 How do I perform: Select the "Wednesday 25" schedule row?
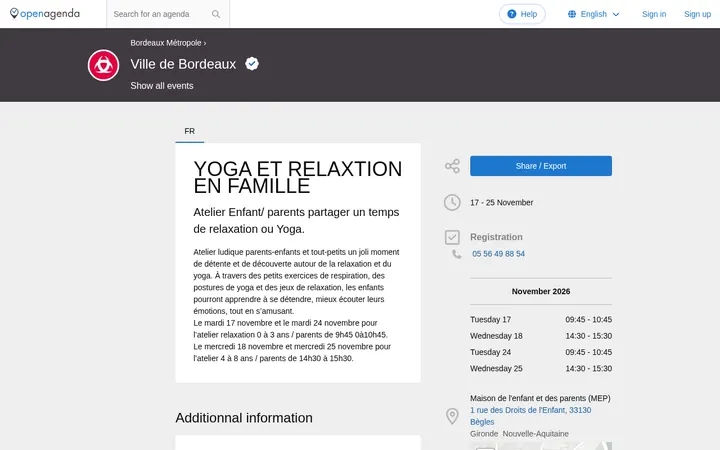541,369
